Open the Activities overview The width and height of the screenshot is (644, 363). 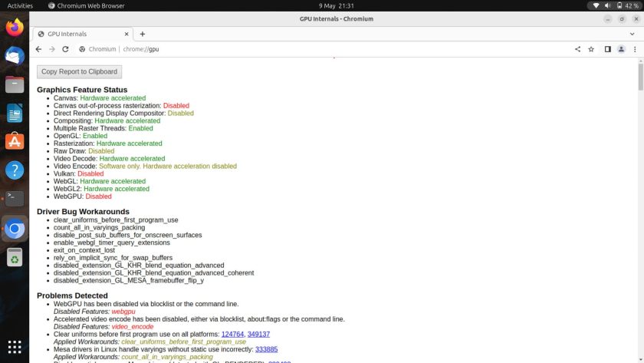tap(20, 5)
